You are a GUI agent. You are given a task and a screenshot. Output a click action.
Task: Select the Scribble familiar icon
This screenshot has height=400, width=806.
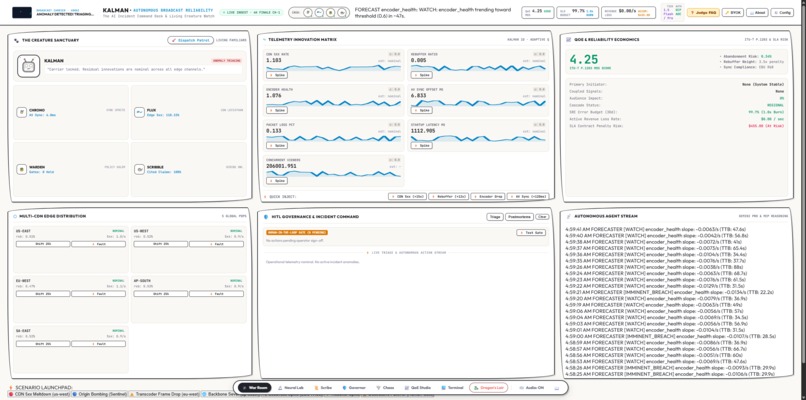[x=139, y=169]
